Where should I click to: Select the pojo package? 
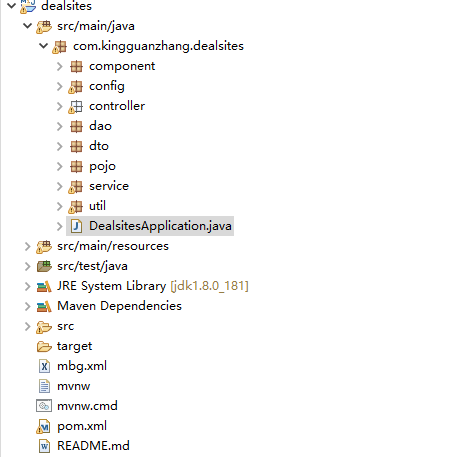(x=102, y=166)
